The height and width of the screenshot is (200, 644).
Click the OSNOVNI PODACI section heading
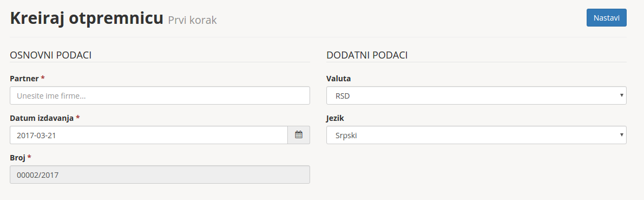click(x=50, y=55)
